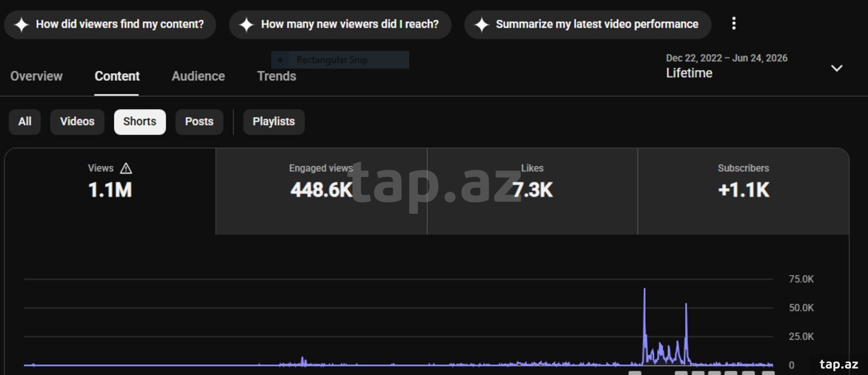
Task: Go to the Audience tab
Action: coord(198,76)
